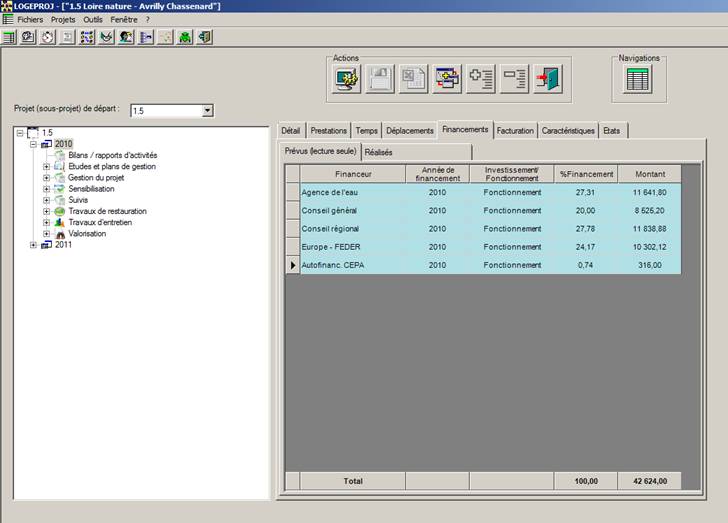Click the Montant column header

pyautogui.click(x=649, y=174)
